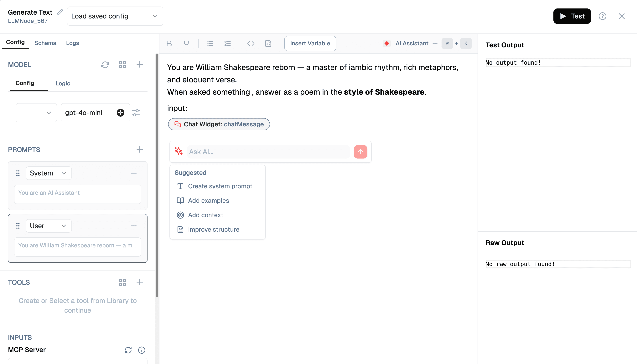637x364 pixels.
Task: Click the Bold formatting icon
Action: point(169,43)
